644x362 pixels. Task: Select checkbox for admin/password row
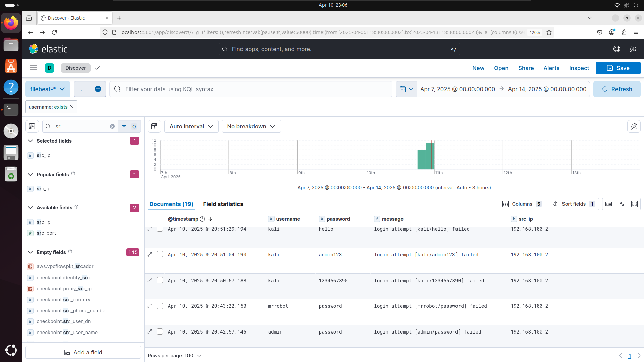pos(160,331)
